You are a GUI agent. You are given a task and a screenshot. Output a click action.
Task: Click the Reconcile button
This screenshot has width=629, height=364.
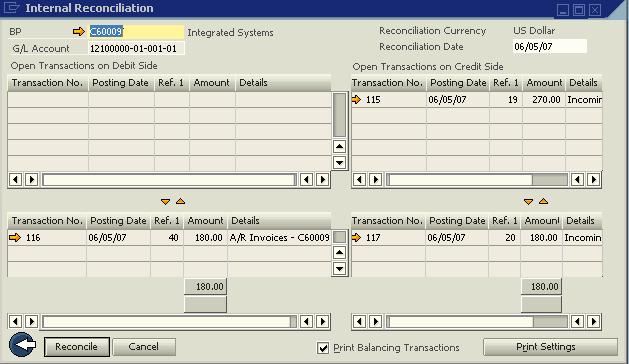[x=76, y=347]
